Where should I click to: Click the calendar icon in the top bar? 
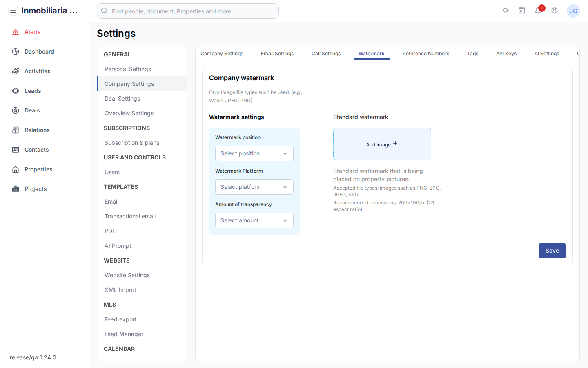522,10
